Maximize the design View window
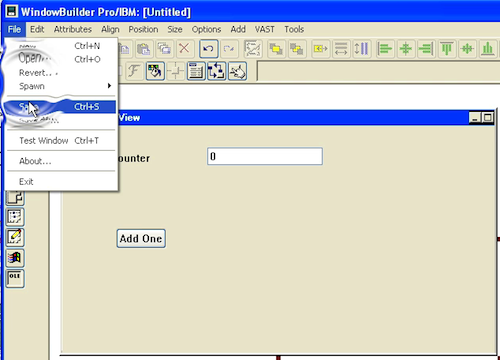This screenshot has height=360, width=500. (x=488, y=118)
